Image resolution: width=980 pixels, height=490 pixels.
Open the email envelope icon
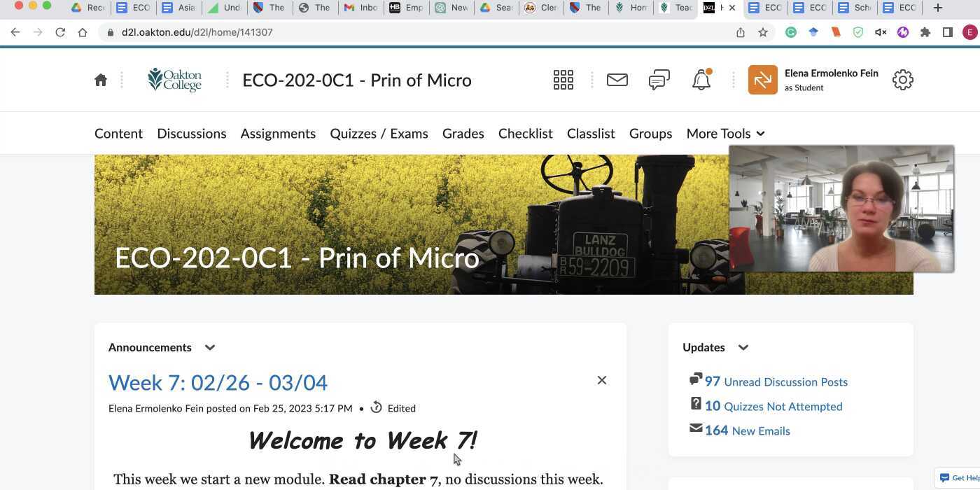617,79
